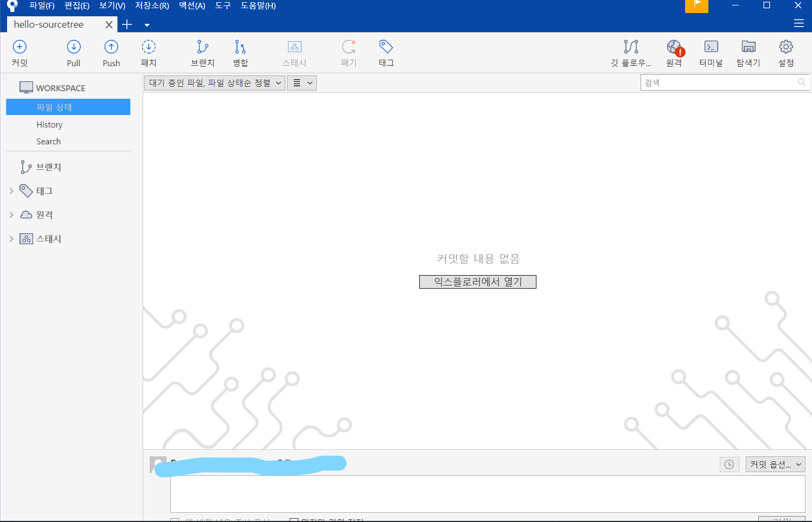812x522 pixels.
Task: Open the 액션(A) menu
Action: [x=192, y=6]
